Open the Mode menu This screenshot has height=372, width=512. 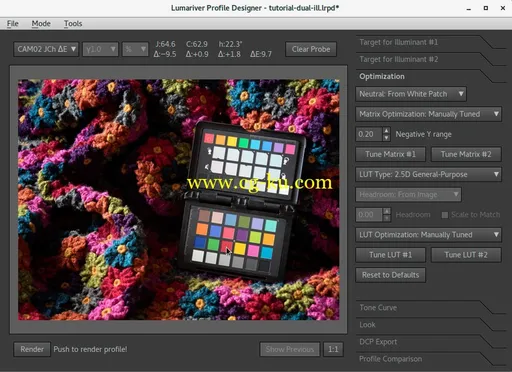[x=41, y=24]
